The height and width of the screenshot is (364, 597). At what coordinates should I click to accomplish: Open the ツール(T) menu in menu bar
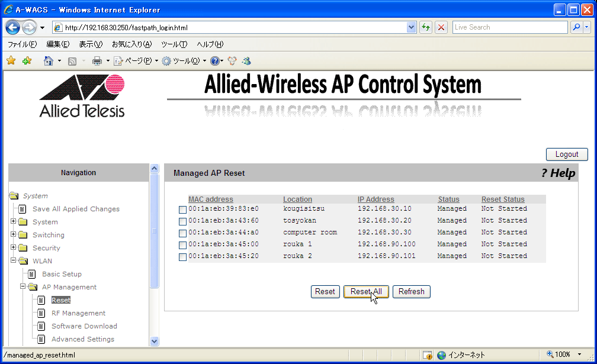174,44
